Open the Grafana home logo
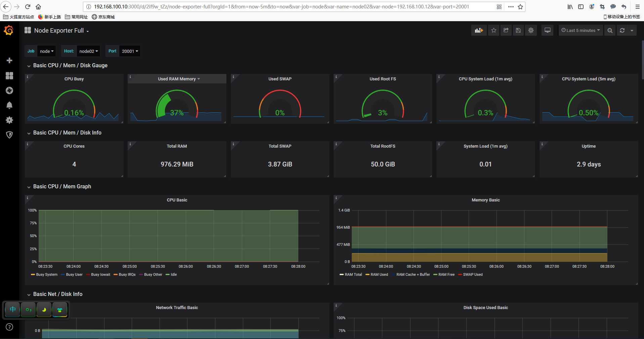Screen dimensions: 644x339 click(9, 31)
